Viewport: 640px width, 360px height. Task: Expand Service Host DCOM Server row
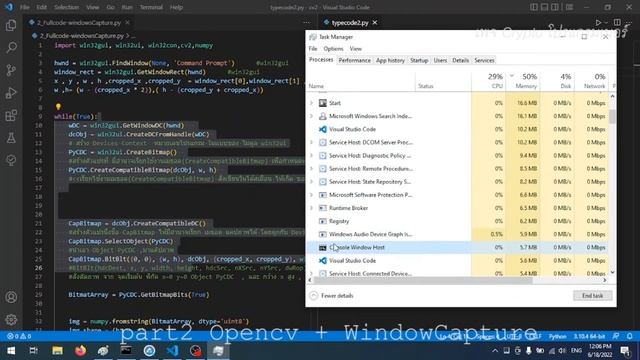312,142
